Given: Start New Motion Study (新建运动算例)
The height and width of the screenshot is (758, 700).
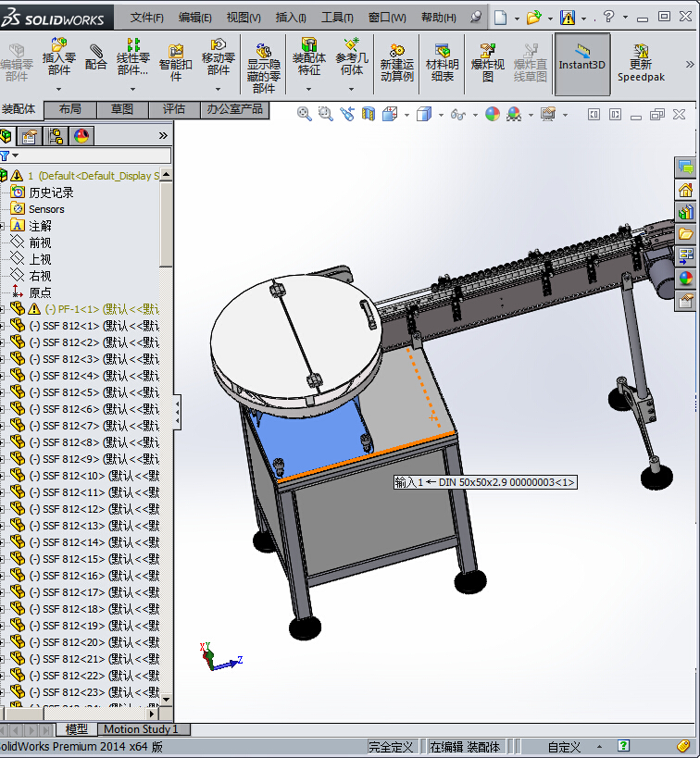Looking at the screenshot, I should tap(396, 62).
